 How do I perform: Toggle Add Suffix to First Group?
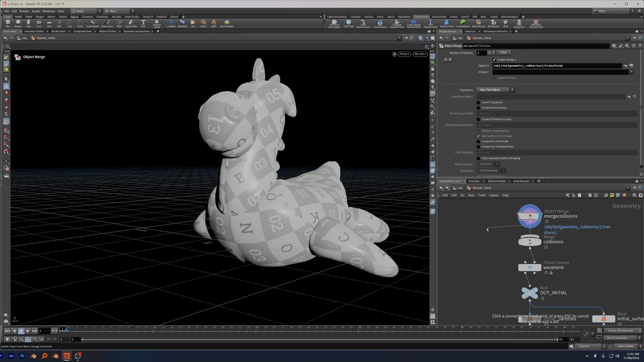click(479, 136)
